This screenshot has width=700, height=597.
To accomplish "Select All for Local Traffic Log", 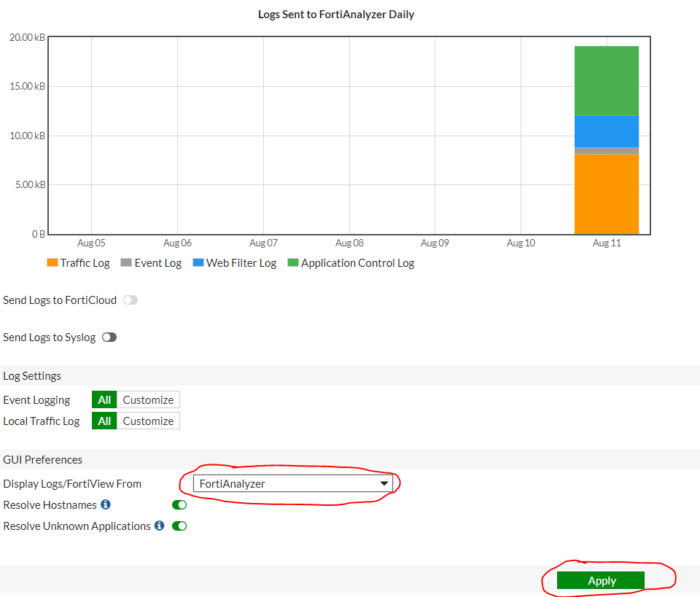I will 104,421.
